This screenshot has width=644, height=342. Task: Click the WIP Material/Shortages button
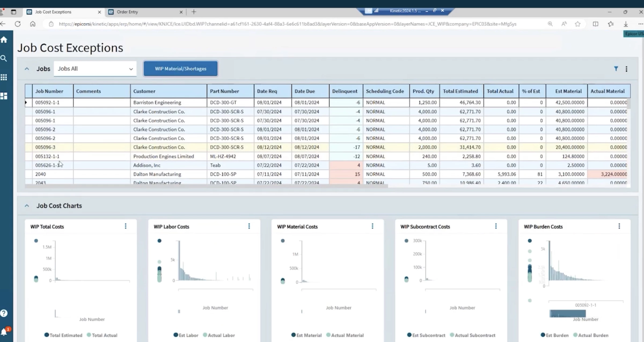coord(181,69)
